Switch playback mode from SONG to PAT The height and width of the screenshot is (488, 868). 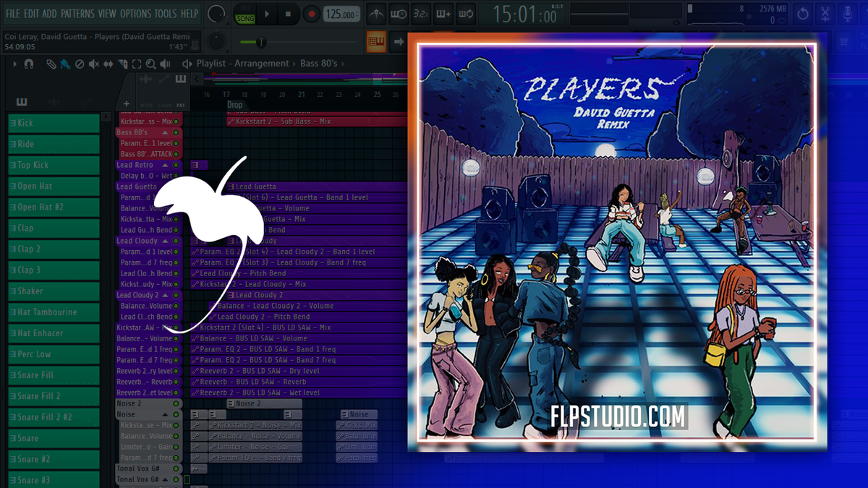(244, 7)
